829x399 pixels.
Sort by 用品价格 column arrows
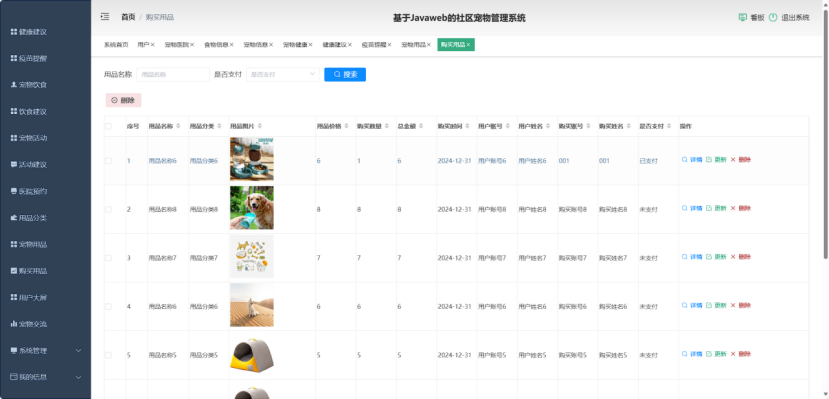coord(346,126)
